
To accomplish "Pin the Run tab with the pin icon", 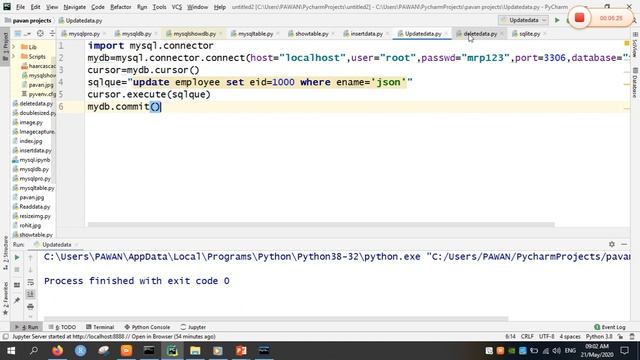I will (17, 300).
